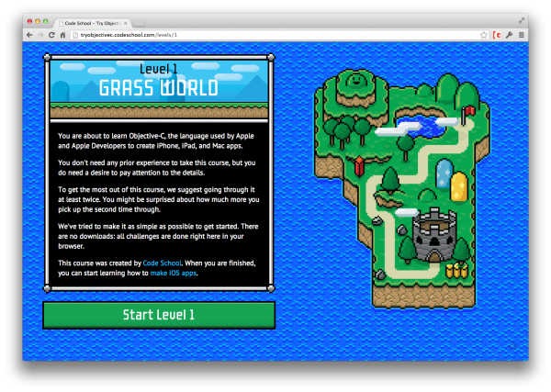Screen dimensions: 551x392
Task: Click the red flag on the map
Action: pyautogui.click(x=468, y=114)
